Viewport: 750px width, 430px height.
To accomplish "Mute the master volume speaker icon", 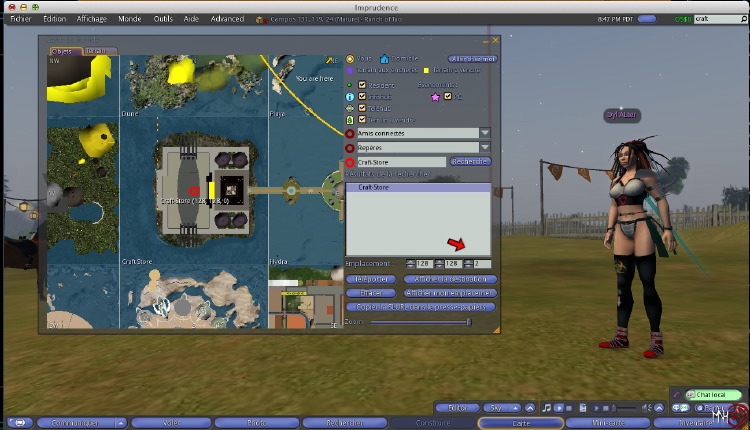I will coord(646,408).
